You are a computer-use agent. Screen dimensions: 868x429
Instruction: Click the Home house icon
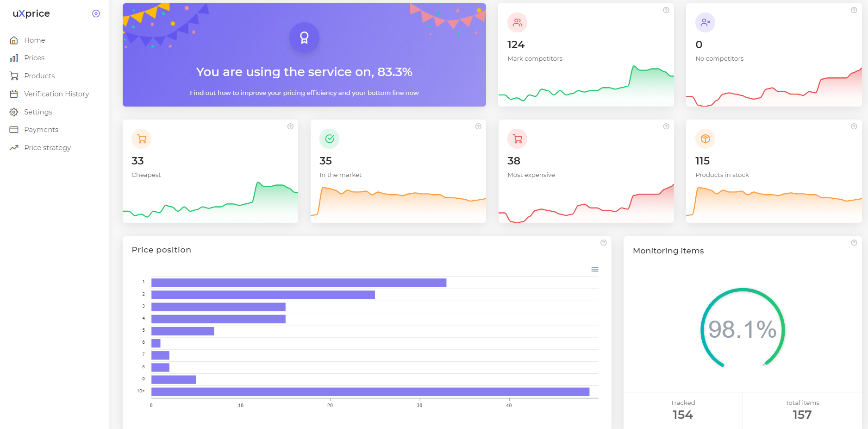(x=14, y=40)
